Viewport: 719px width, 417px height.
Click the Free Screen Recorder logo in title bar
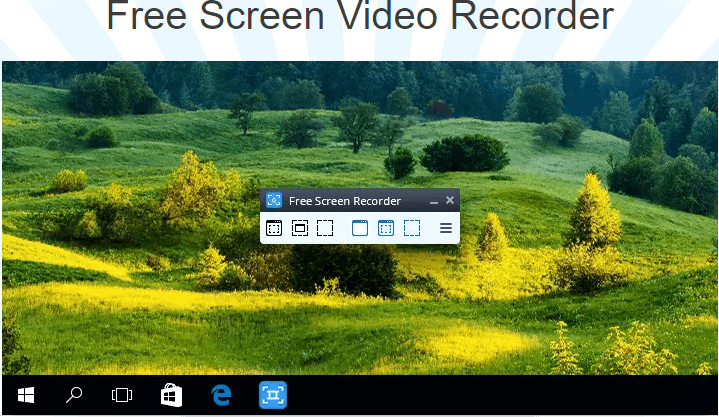[x=274, y=200]
